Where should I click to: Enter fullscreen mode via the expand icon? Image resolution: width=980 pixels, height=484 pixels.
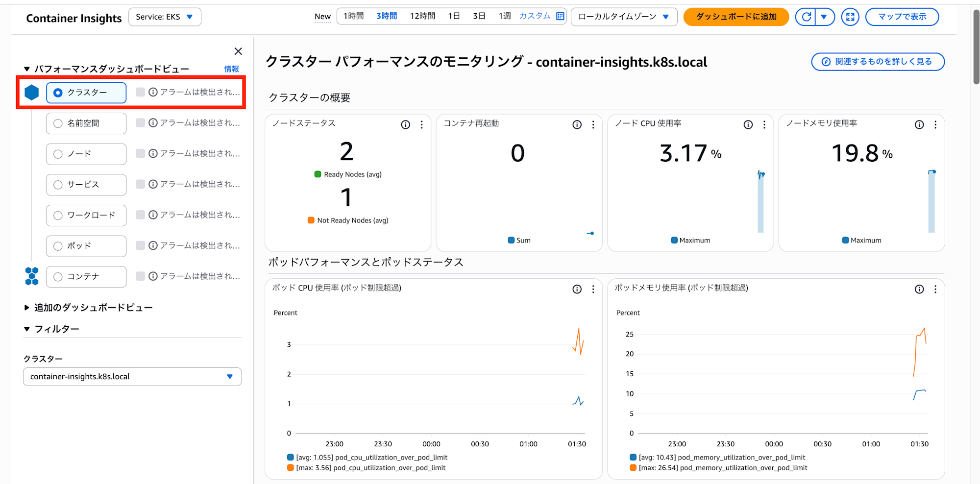pos(850,17)
